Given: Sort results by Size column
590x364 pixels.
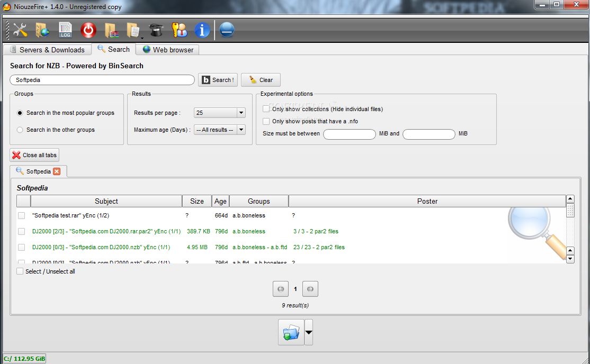Looking at the screenshot, I should [197, 201].
